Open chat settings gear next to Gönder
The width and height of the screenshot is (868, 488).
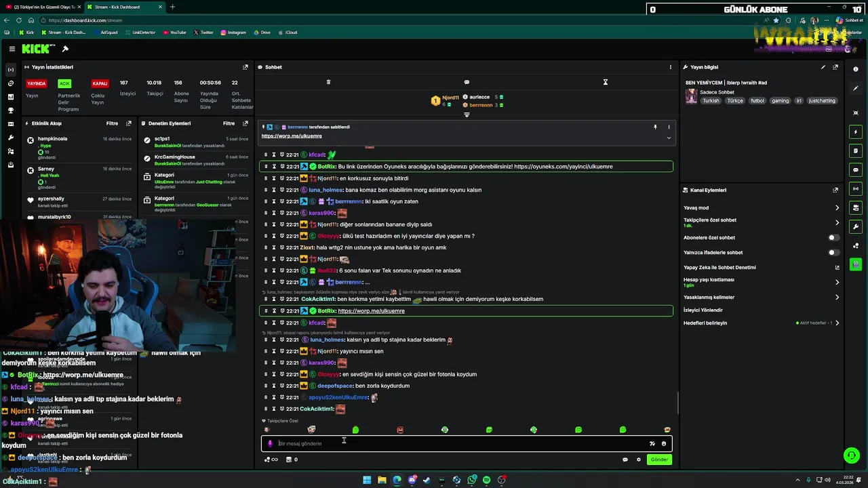[638, 460]
